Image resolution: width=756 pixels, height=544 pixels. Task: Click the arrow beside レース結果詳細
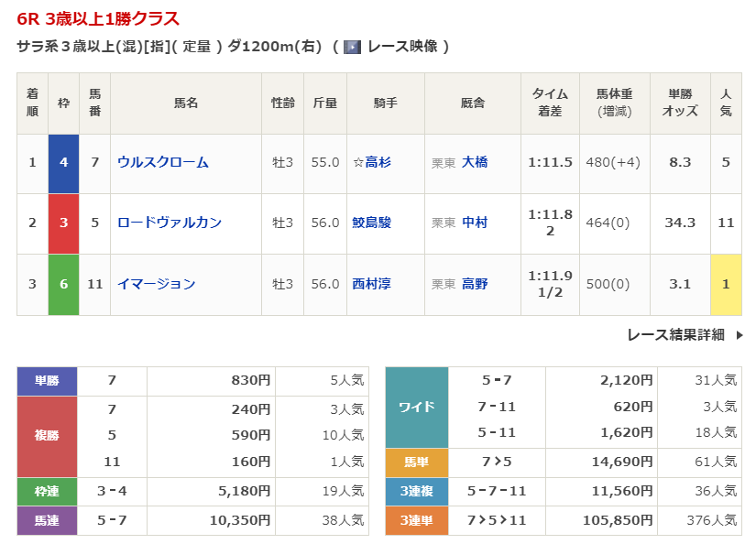(x=740, y=335)
